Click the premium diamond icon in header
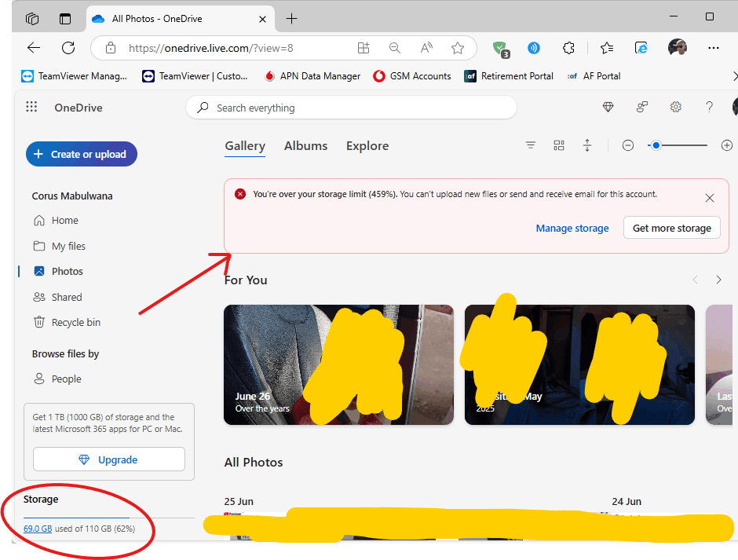 (608, 108)
